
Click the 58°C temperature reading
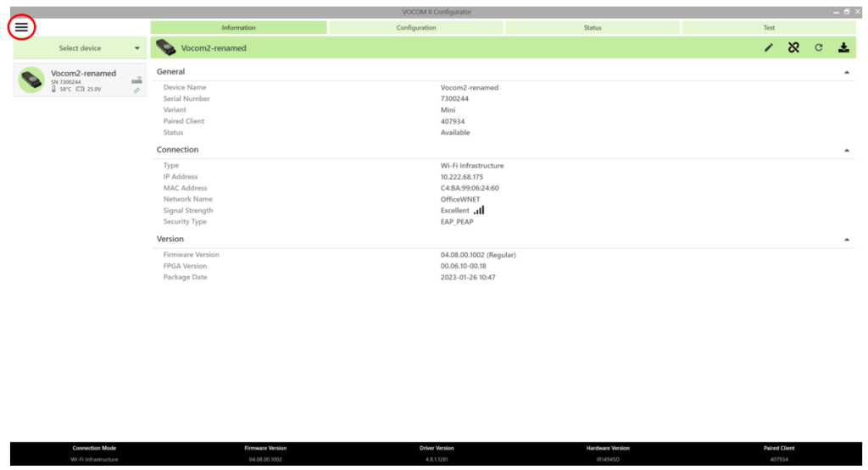click(x=65, y=89)
